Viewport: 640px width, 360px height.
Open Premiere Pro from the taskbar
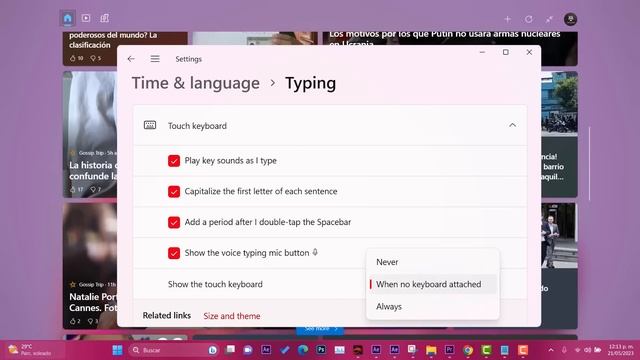click(449, 350)
